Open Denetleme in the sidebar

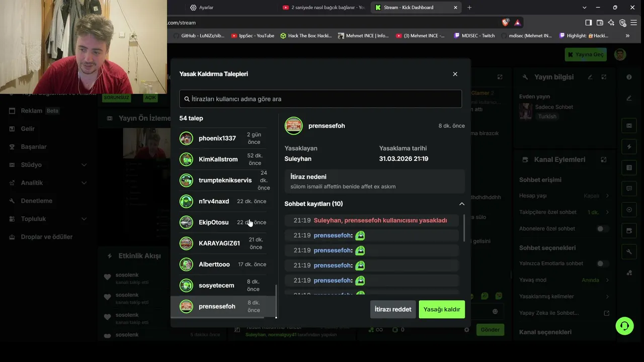point(37,201)
